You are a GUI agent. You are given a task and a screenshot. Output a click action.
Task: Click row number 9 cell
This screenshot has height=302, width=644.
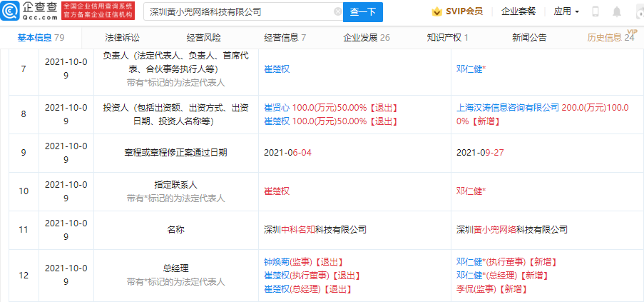tap(24, 153)
